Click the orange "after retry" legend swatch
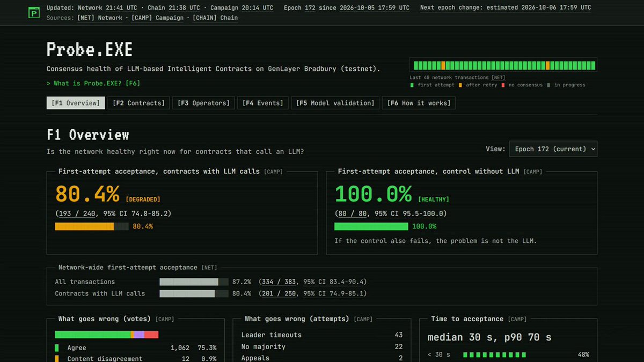This screenshot has height=362, width=644. coord(460,85)
